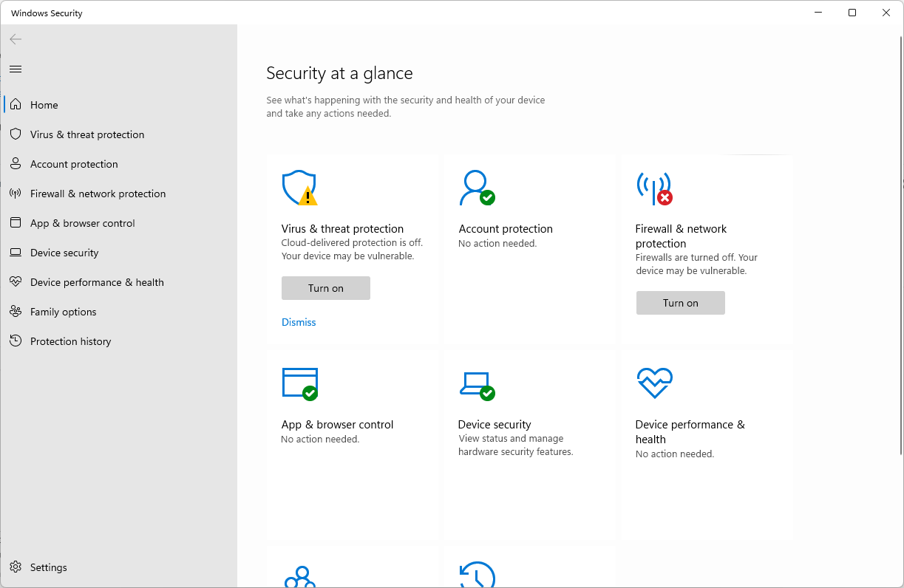Click the shield icon in sidebar

(16, 134)
